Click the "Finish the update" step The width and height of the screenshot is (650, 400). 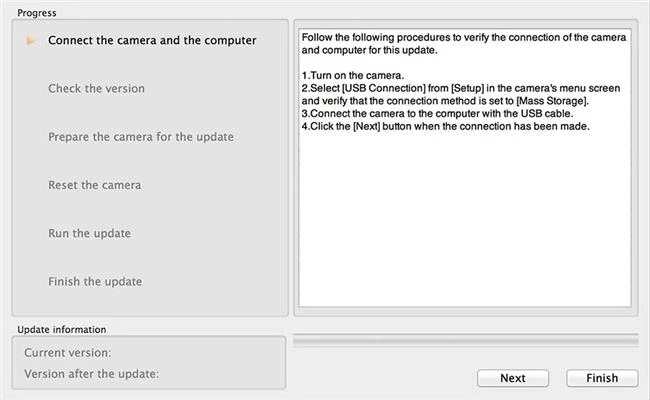(95, 281)
